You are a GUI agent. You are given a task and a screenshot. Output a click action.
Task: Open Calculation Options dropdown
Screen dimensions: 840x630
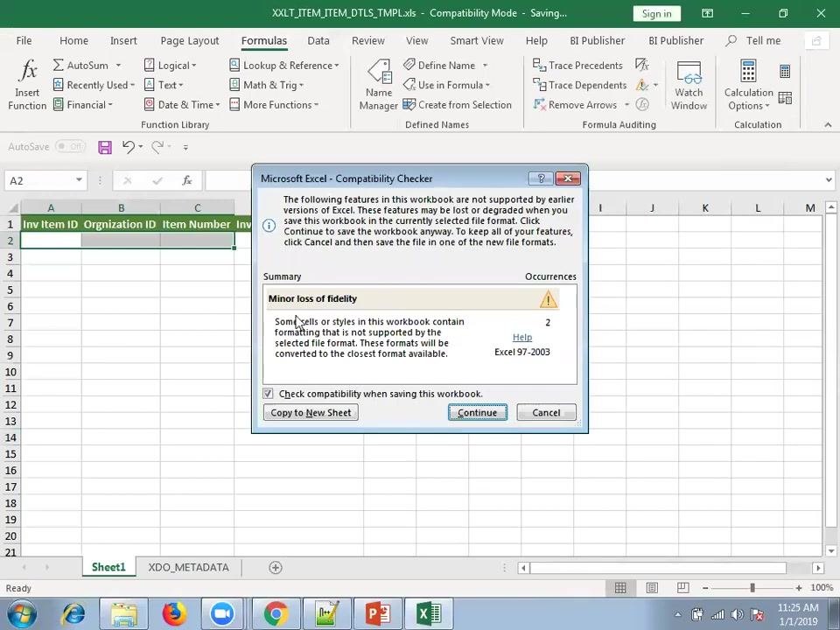748,86
